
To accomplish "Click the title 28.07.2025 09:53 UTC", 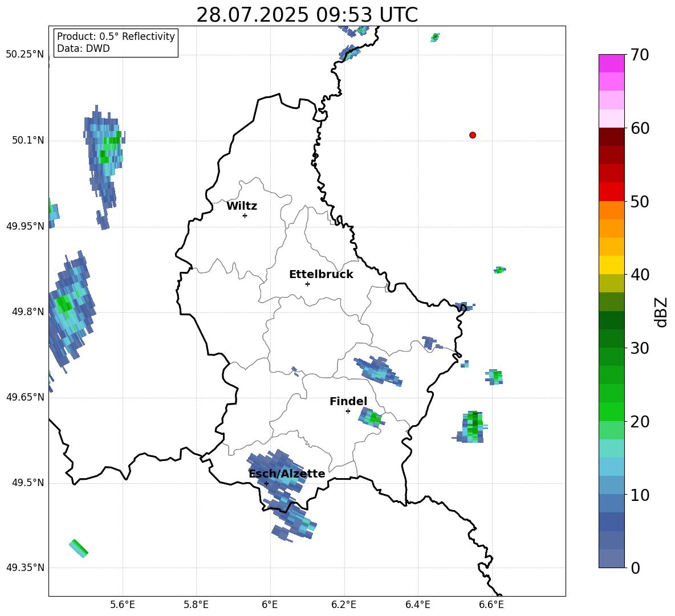I will tap(307, 15).
